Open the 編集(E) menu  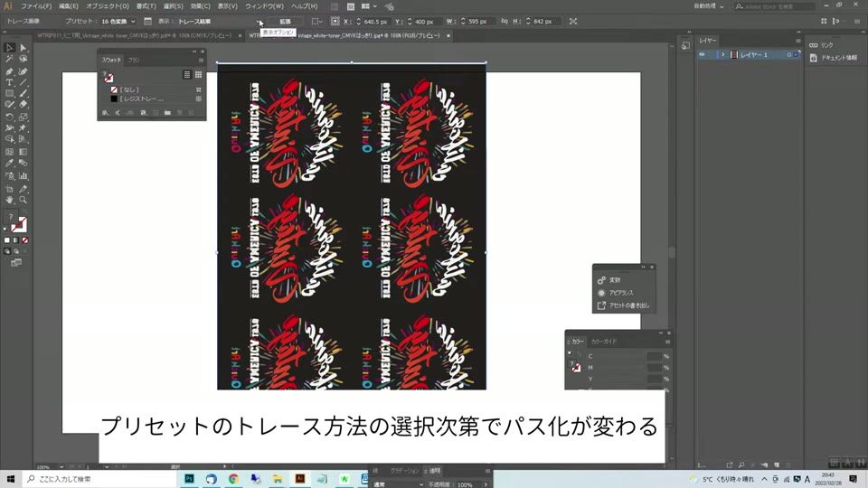69,6
